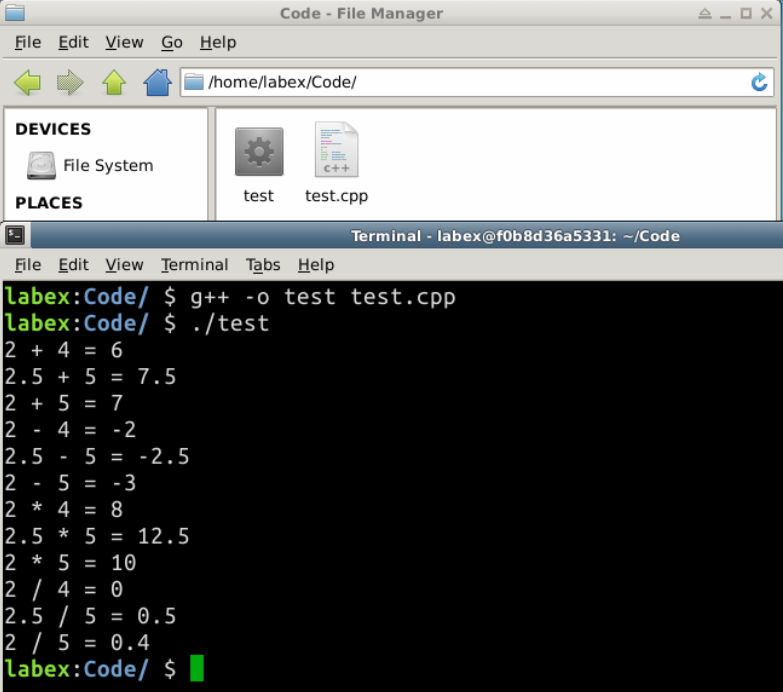Open the Go menu
Viewport: 783px width, 692px height.
coord(172,42)
